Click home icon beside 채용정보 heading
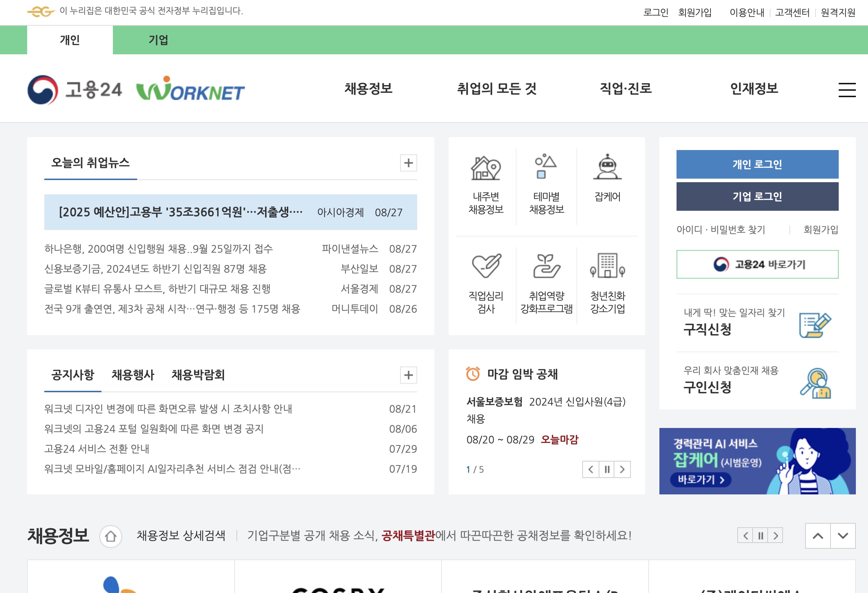The height and width of the screenshot is (593, 868). coord(111,536)
